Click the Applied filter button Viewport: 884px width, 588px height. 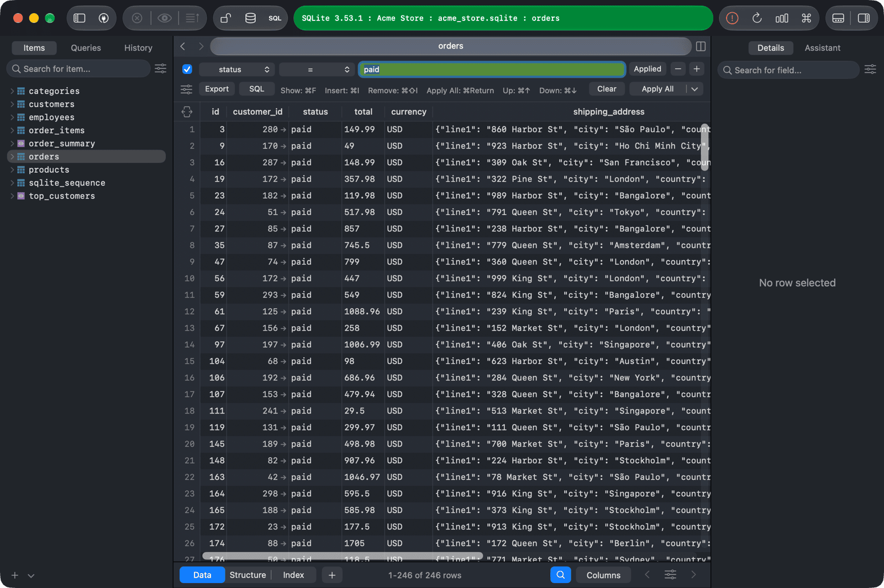(648, 69)
